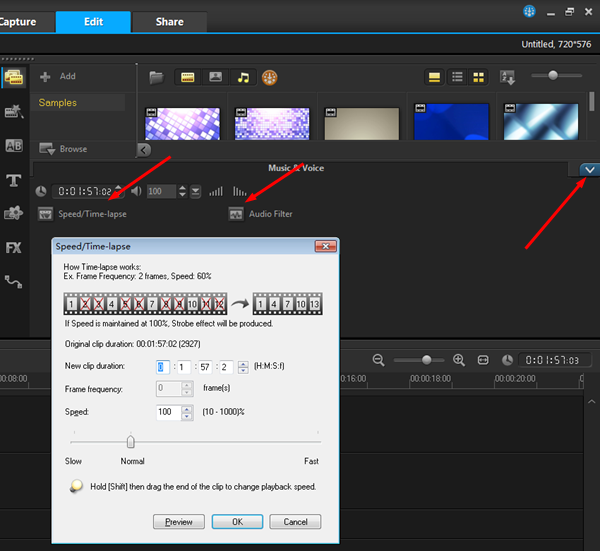Switch to the Share tab
600x551 pixels.
tap(167, 21)
